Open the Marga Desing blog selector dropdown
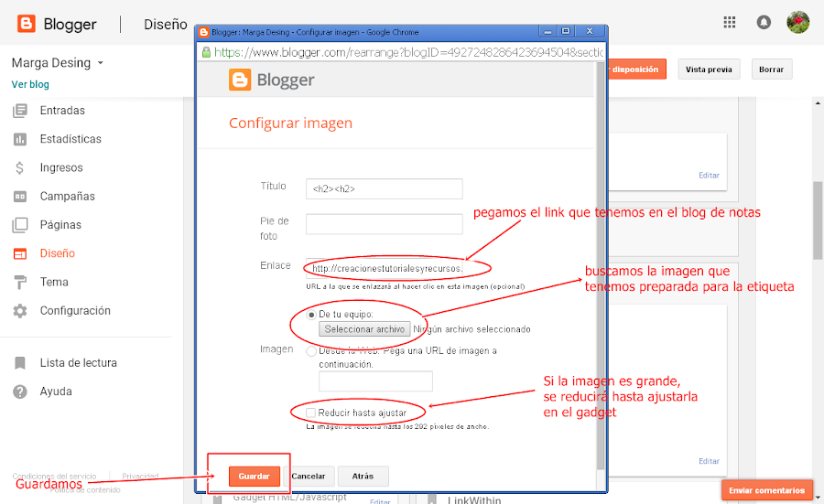824x504 pixels. [x=58, y=63]
